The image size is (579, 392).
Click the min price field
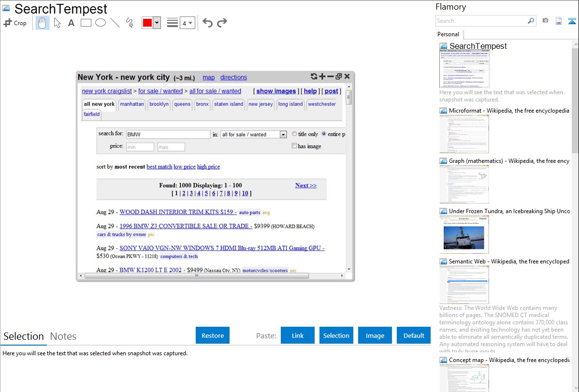[140, 147]
